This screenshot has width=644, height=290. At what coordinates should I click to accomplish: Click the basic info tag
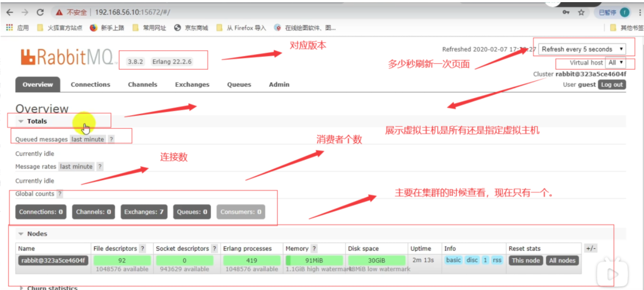453,261
